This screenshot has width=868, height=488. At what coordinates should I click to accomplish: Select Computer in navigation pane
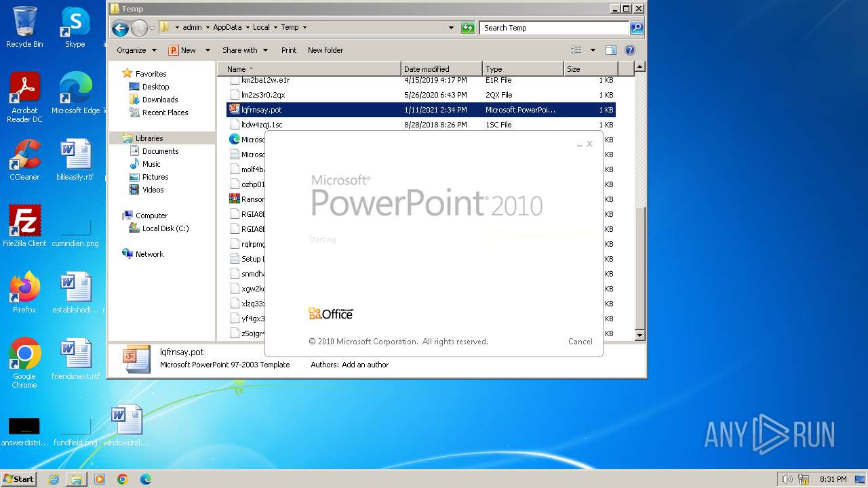[151, 216]
